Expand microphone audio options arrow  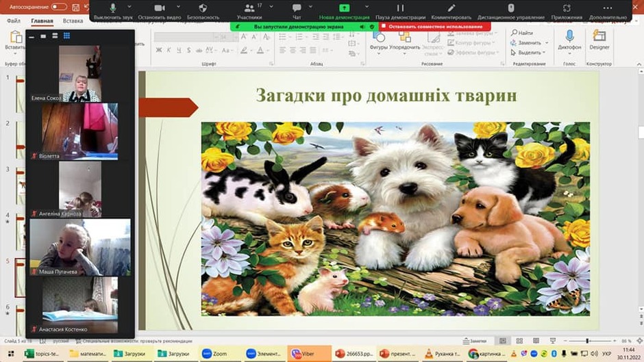coord(129,7)
